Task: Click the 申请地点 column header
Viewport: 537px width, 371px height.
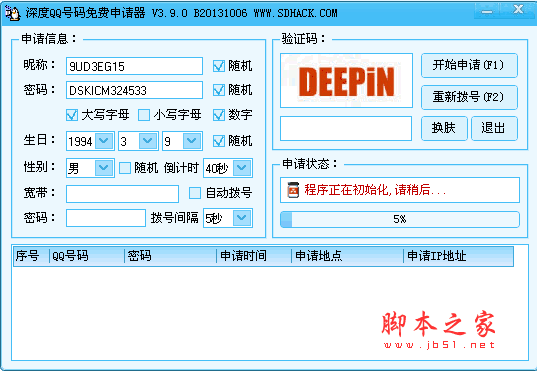Action: [348, 256]
